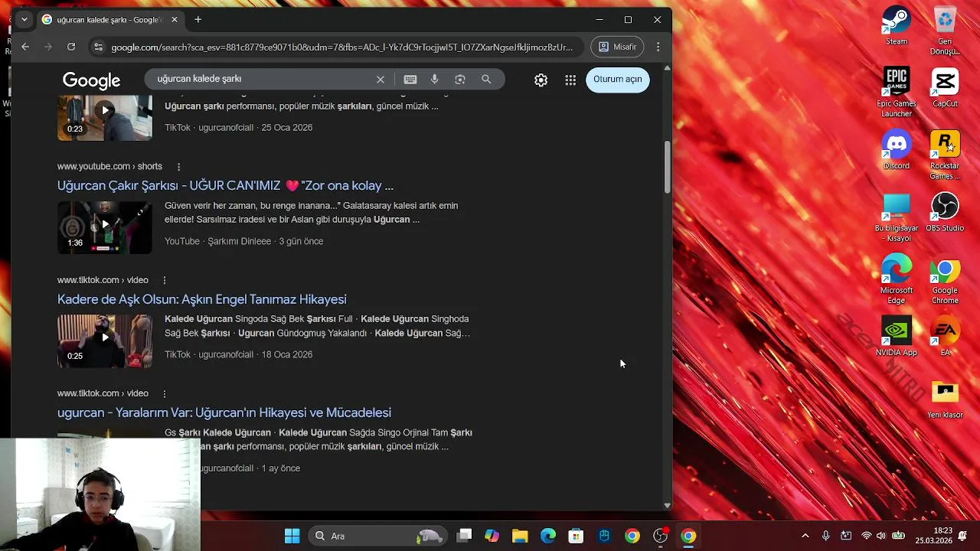This screenshot has width=980, height=551.
Task: Focus the Chrome address bar URL
Action: [341, 47]
